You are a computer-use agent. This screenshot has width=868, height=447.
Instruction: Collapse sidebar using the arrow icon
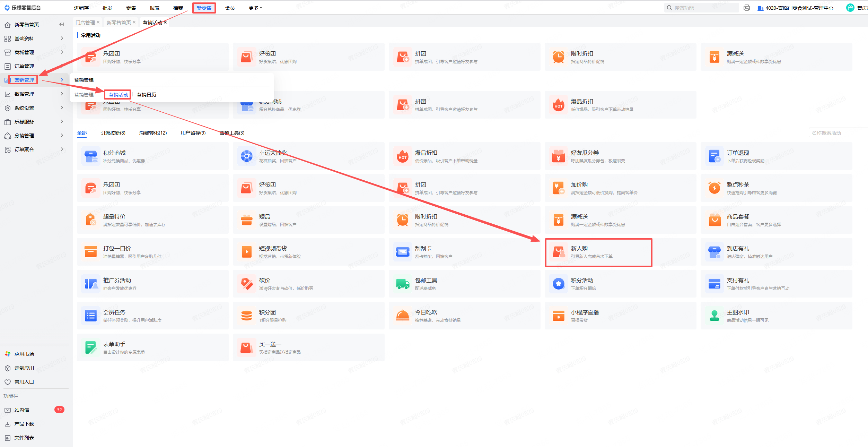62,24
